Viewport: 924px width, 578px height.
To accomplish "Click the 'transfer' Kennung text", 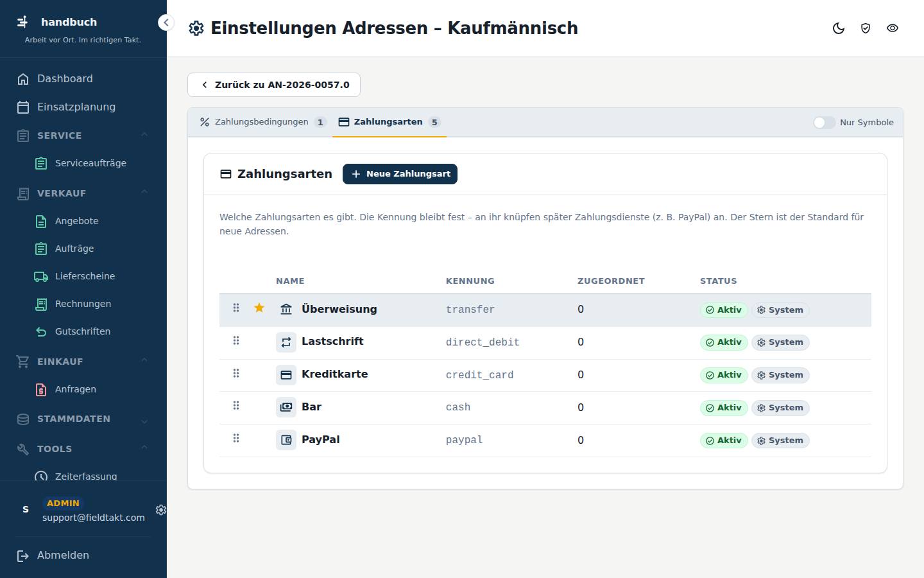I will tap(470, 310).
